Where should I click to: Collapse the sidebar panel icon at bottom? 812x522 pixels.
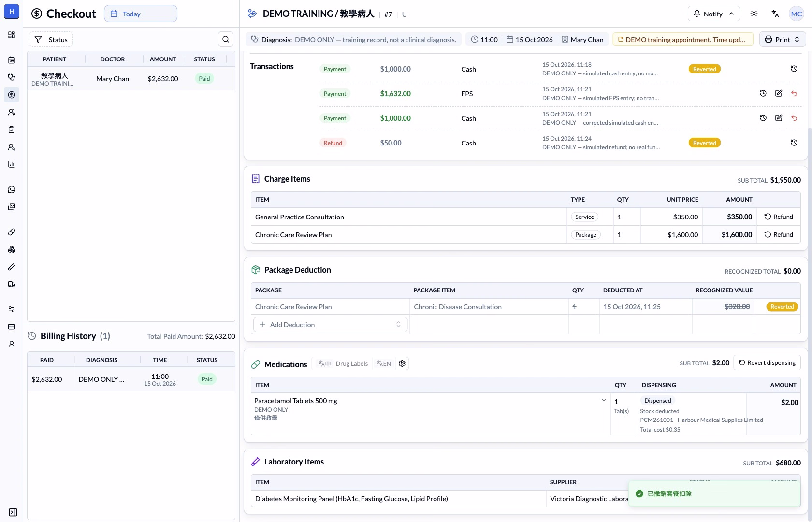click(x=13, y=512)
